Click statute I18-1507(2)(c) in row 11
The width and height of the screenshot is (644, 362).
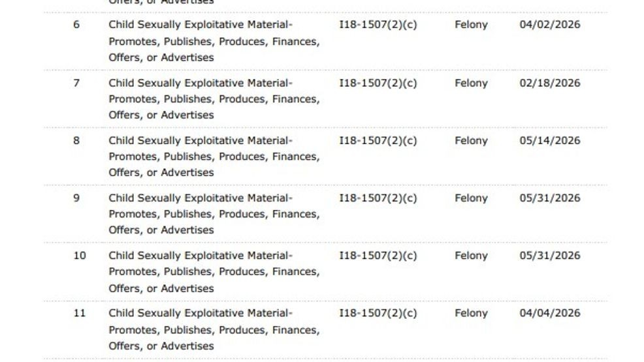(x=378, y=313)
